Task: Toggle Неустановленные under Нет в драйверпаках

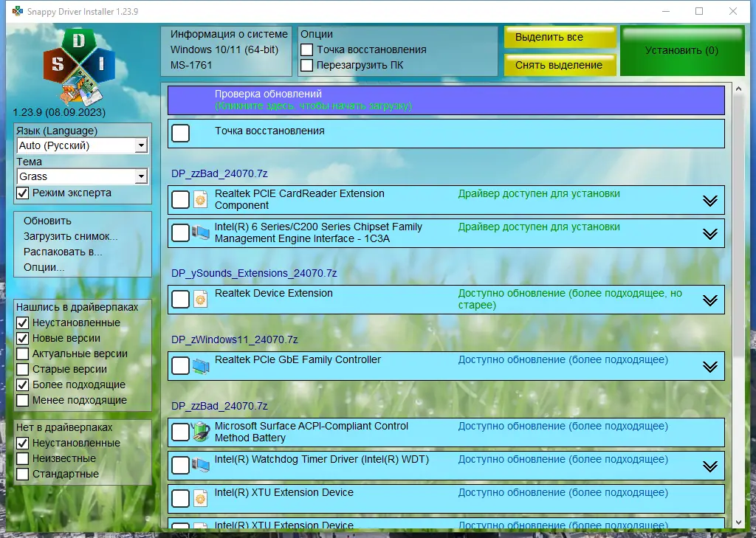Action: pyautogui.click(x=23, y=443)
